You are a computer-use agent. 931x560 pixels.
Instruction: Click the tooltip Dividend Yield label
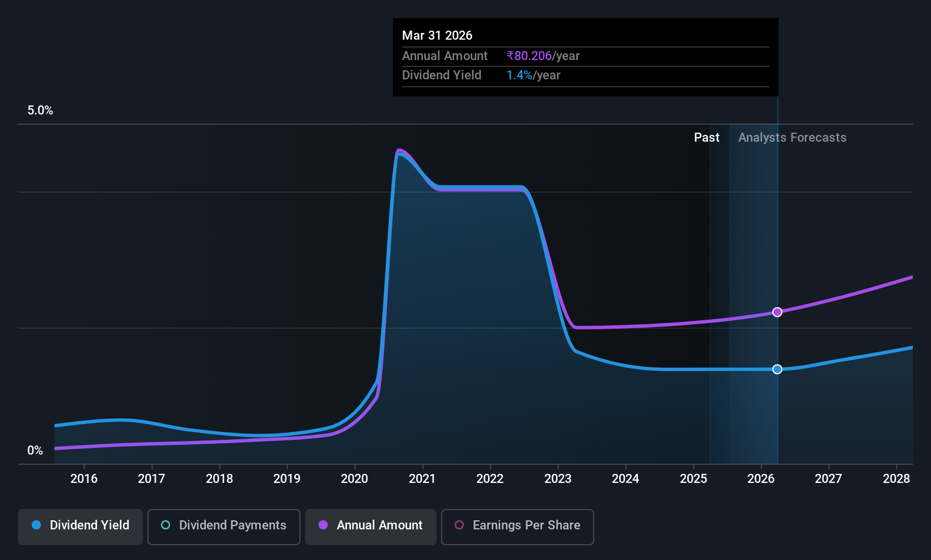click(x=442, y=75)
